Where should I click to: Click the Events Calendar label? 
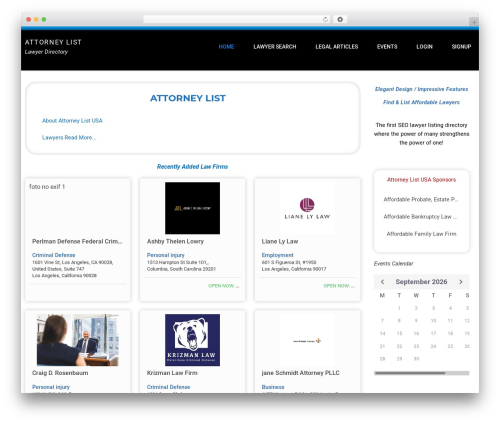tap(393, 264)
